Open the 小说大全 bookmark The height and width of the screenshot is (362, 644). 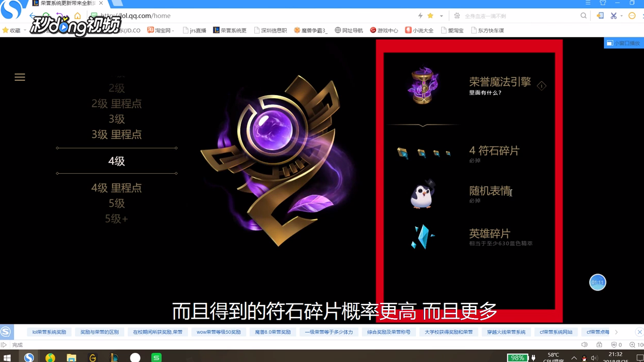coord(419,30)
